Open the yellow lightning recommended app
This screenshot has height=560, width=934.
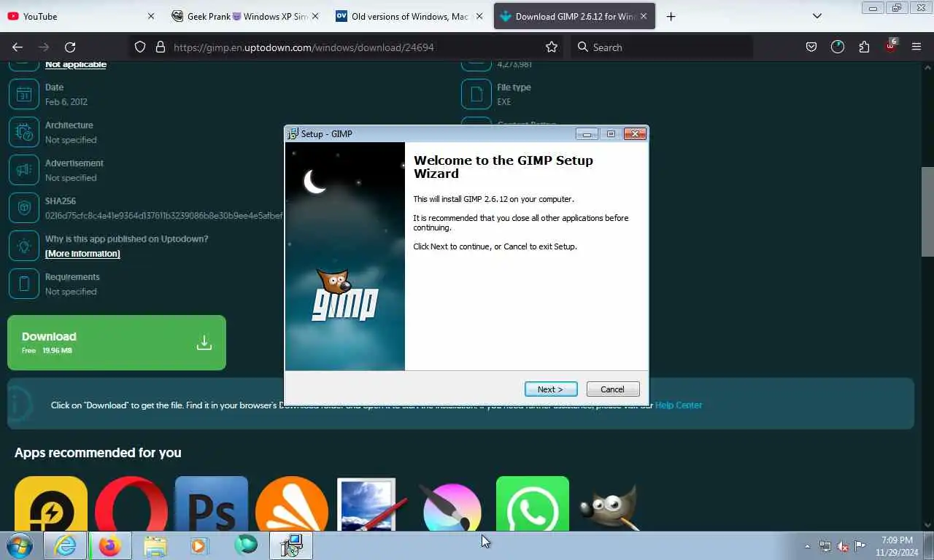click(51, 504)
